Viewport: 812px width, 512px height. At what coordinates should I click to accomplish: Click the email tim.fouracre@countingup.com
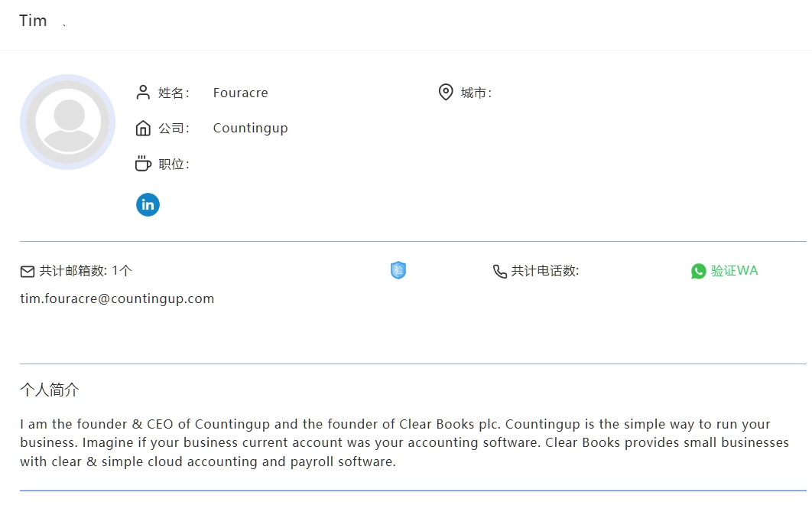coord(117,298)
